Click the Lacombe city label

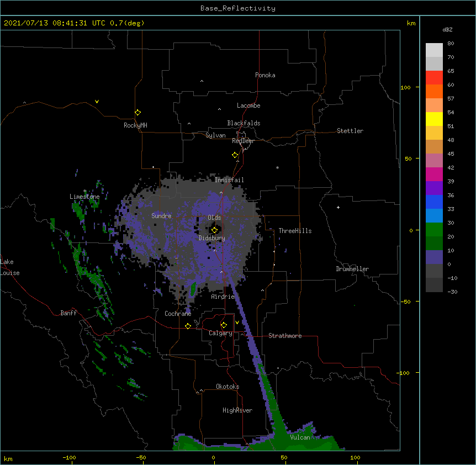tap(248, 105)
